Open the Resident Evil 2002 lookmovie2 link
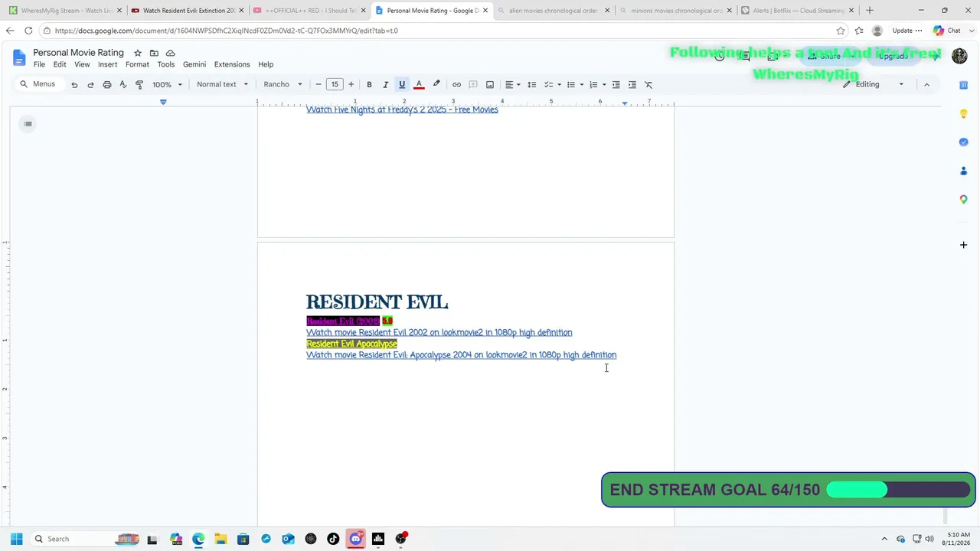The height and width of the screenshot is (551, 980). (x=439, y=333)
